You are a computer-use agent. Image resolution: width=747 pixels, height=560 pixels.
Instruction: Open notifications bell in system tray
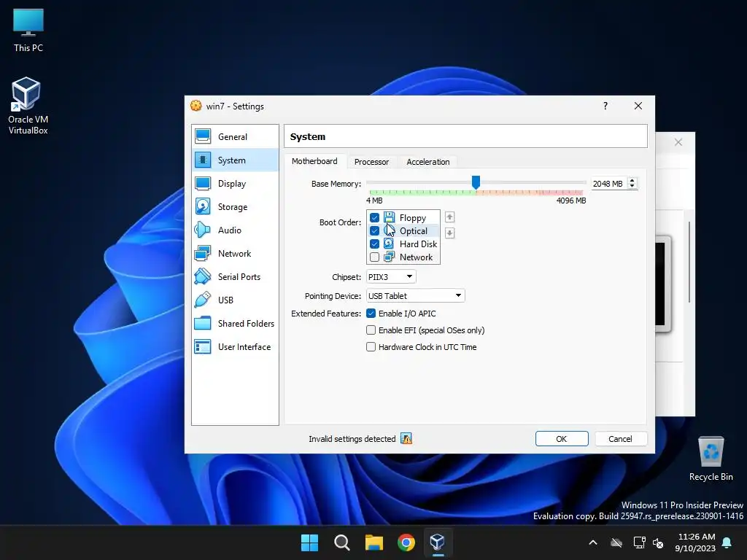727,542
